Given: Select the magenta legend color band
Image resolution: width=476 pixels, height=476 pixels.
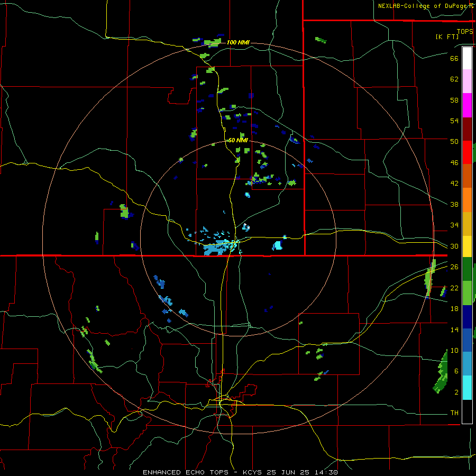Looking at the screenshot, I should coord(467,105).
